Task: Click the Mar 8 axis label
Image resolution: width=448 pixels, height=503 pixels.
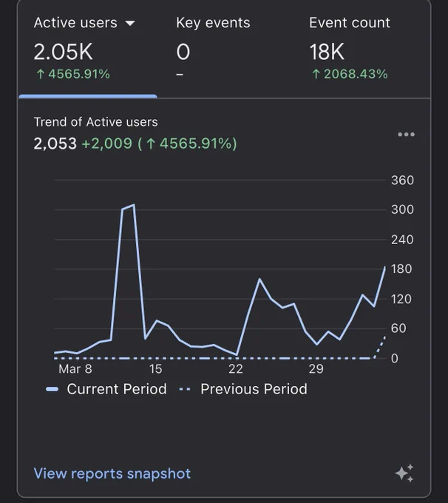Action: coord(75,369)
